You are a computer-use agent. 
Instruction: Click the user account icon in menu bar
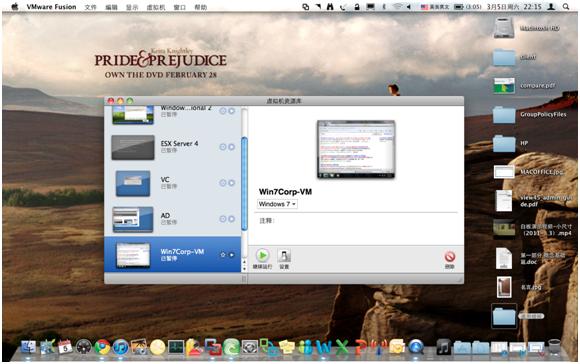552,7
